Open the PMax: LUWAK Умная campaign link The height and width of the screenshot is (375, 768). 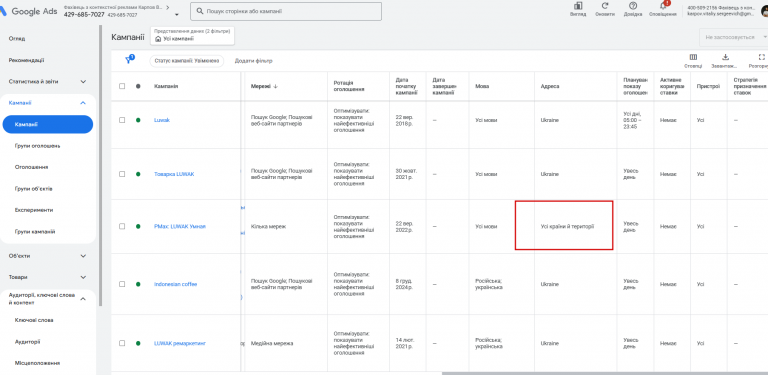coord(180,227)
